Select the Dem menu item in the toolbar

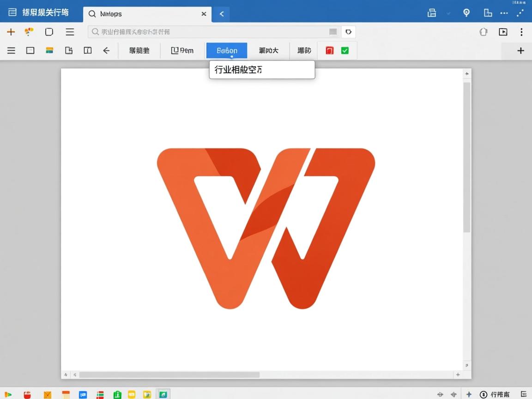[182, 50]
